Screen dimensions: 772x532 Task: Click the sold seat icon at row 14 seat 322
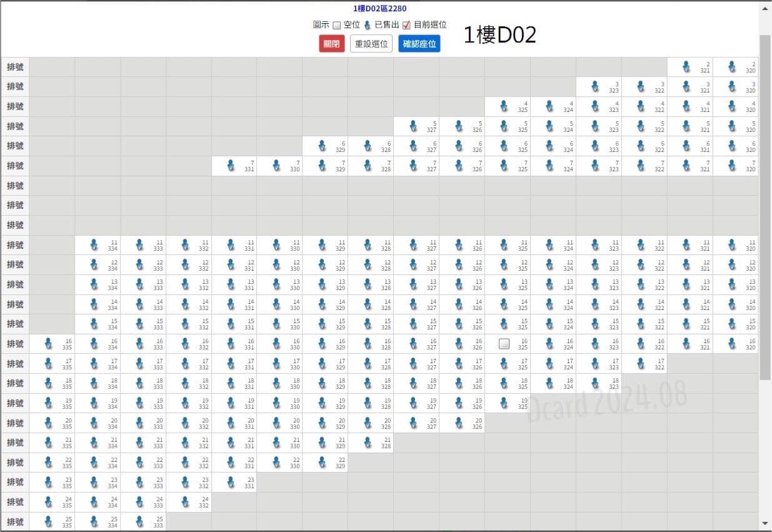(x=641, y=304)
